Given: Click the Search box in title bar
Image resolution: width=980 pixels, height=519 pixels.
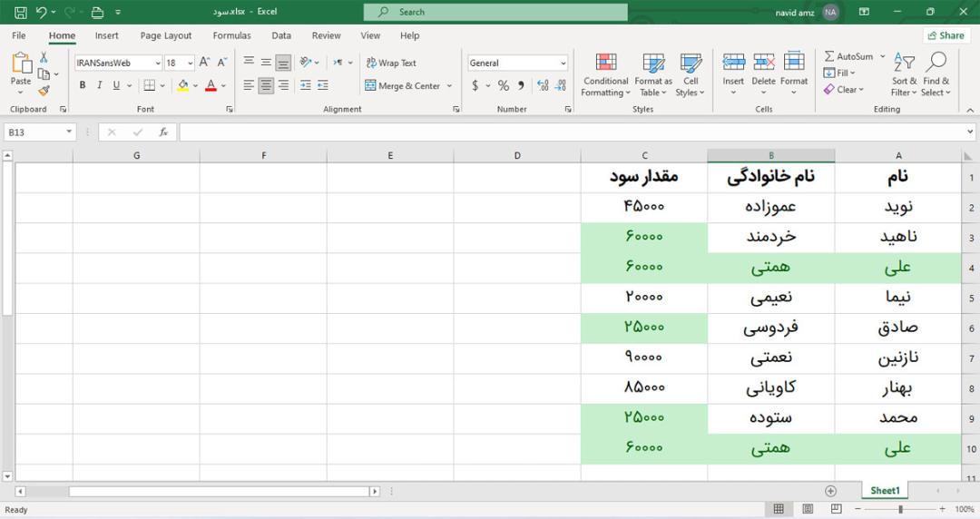Looking at the screenshot, I should [x=495, y=12].
